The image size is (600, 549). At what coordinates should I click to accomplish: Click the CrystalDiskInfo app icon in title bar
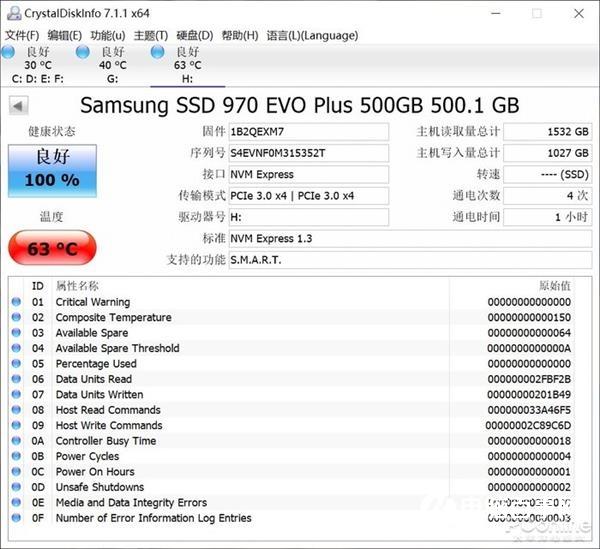tap(14, 13)
